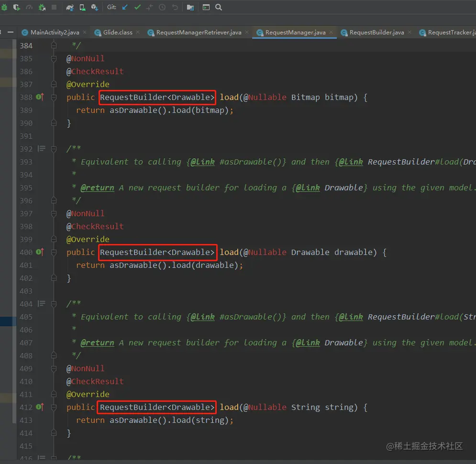
Task: Collapse fold end marker on line 390
Action: coord(54,123)
